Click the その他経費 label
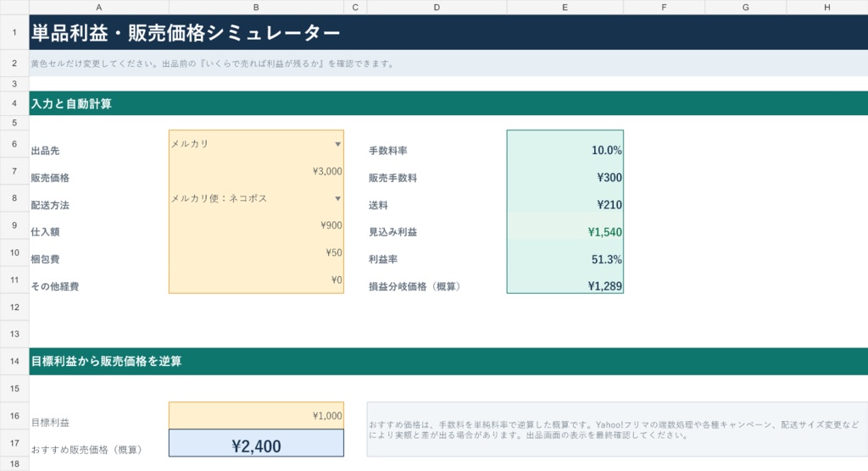Viewport: 868px width, 471px height. 55,286
